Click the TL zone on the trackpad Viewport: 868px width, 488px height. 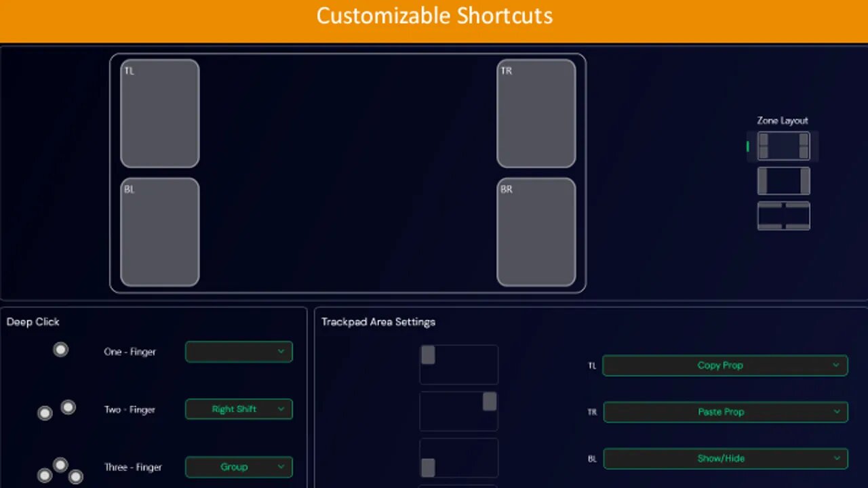point(160,113)
